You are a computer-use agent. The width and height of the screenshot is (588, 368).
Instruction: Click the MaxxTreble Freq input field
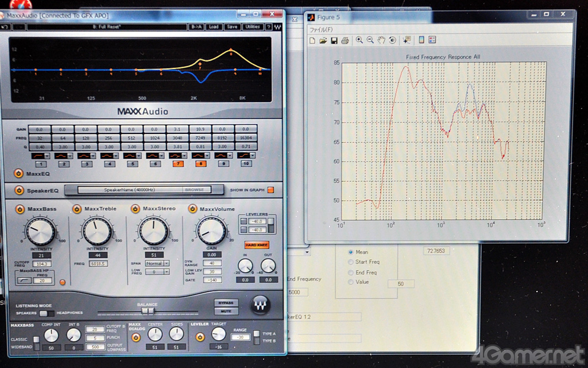click(x=98, y=263)
